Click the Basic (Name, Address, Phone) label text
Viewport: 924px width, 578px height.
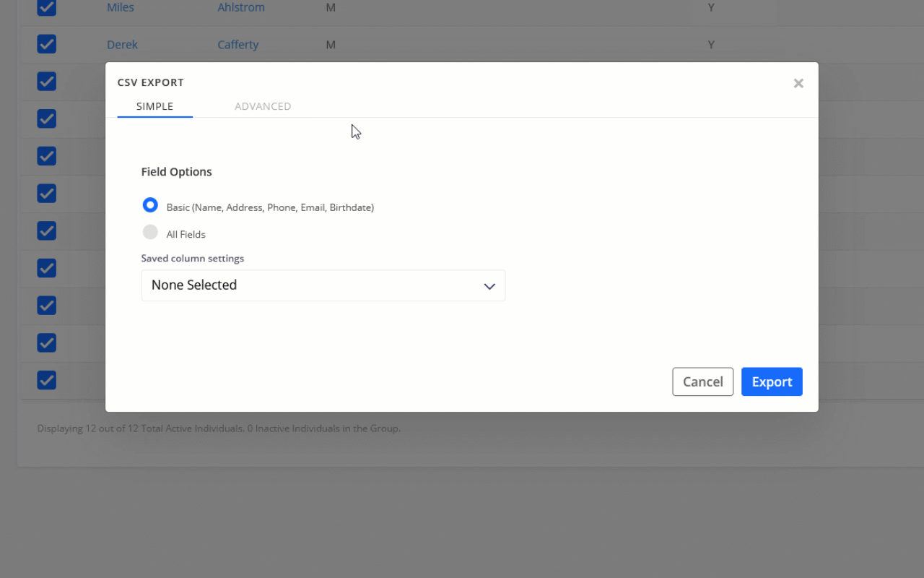tap(269, 207)
